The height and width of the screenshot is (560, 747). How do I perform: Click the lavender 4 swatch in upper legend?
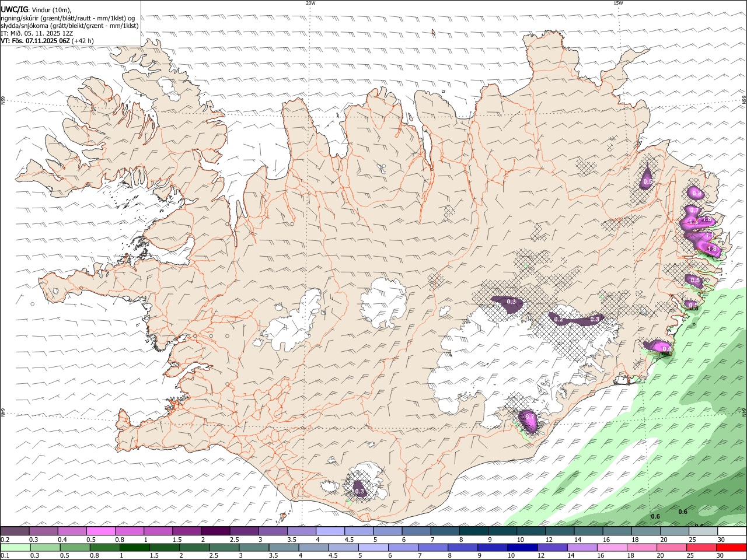tap(330, 531)
